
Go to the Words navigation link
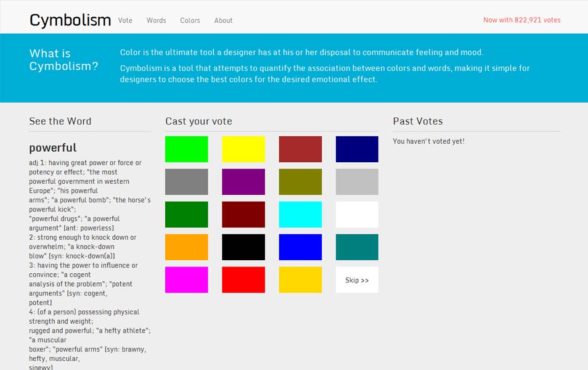(x=157, y=20)
